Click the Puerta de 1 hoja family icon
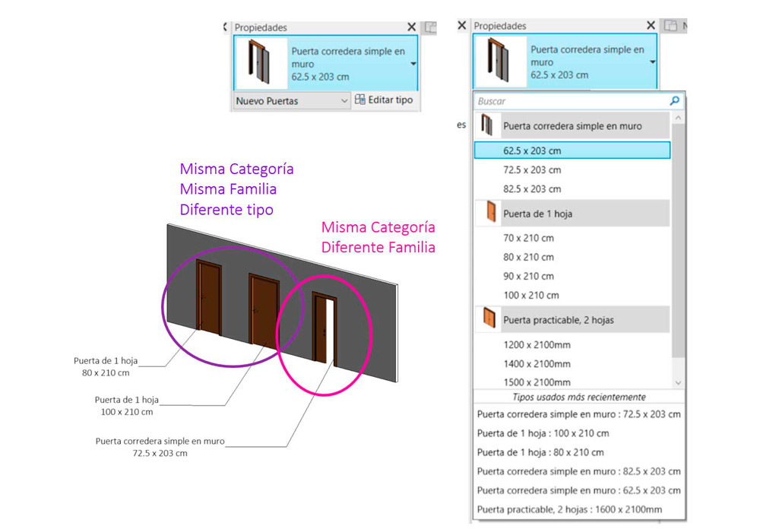Image resolution: width=760 pixels, height=532 pixels. 487,214
